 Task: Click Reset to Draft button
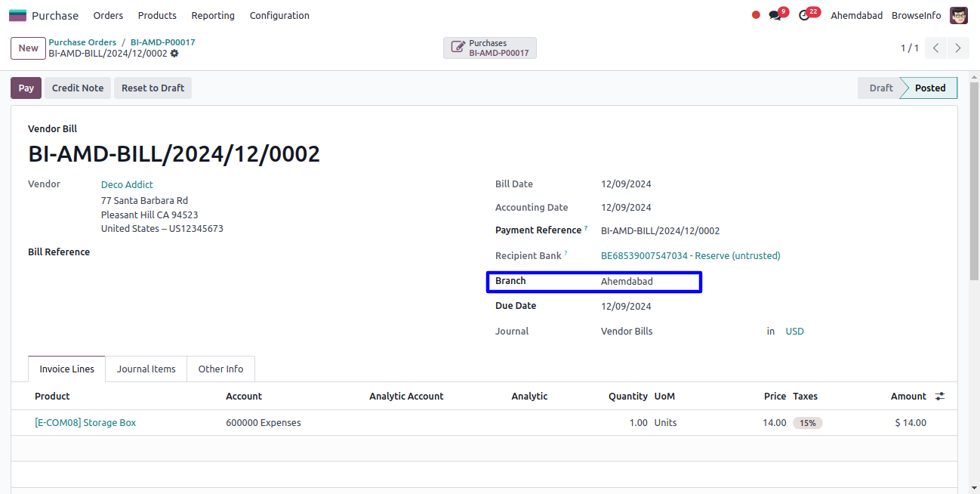click(x=153, y=88)
